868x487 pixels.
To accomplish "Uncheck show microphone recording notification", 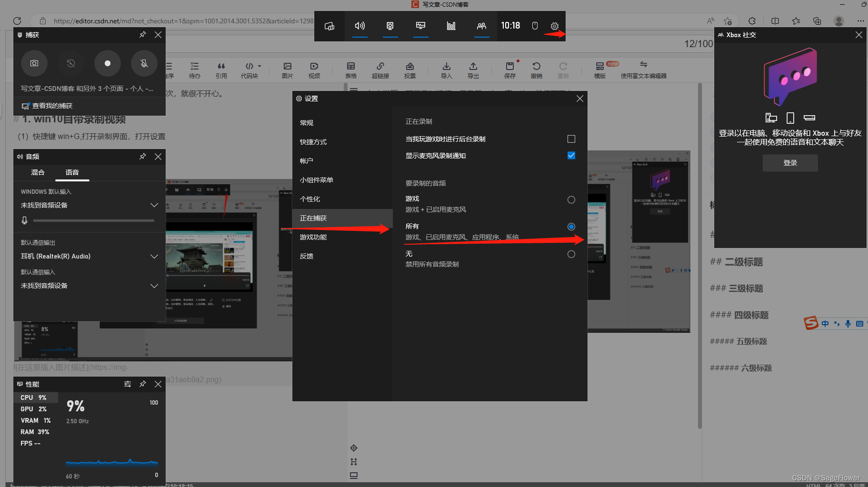I will click(571, 156).
